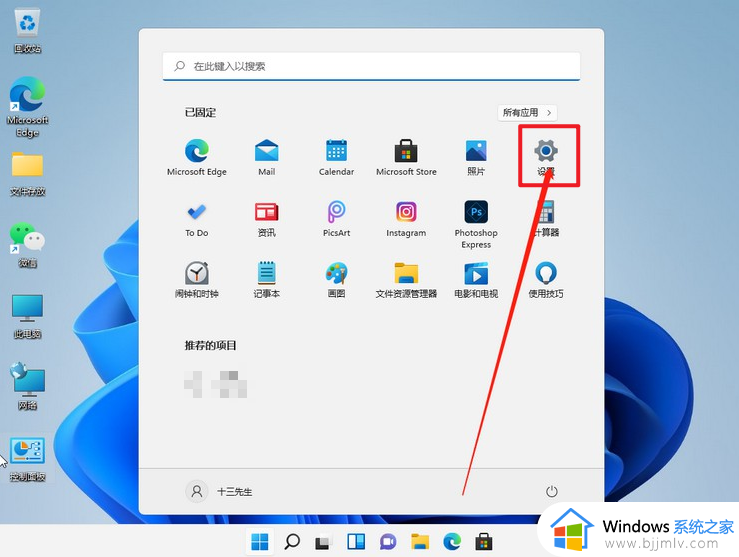Select the Microsoft Edge desktop shortcut
Viewport: 739px width, 557px height.
(x=27, y=107)
